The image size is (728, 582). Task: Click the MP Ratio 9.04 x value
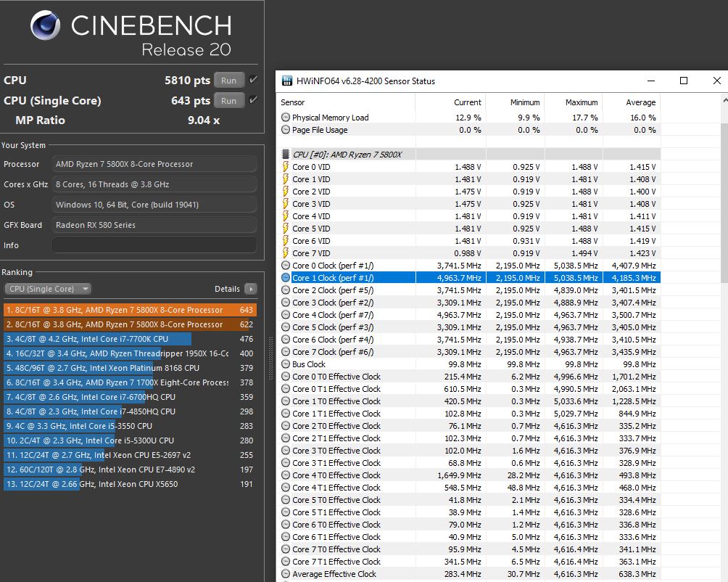(x=203, y=120)
